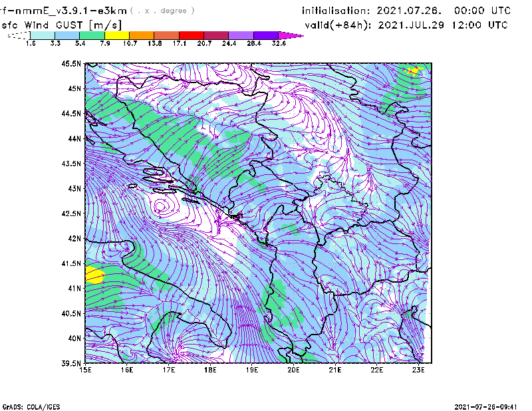
Task: Click the 20E longitude axis label
Action: pyautogui.click(x=293, y=370)
